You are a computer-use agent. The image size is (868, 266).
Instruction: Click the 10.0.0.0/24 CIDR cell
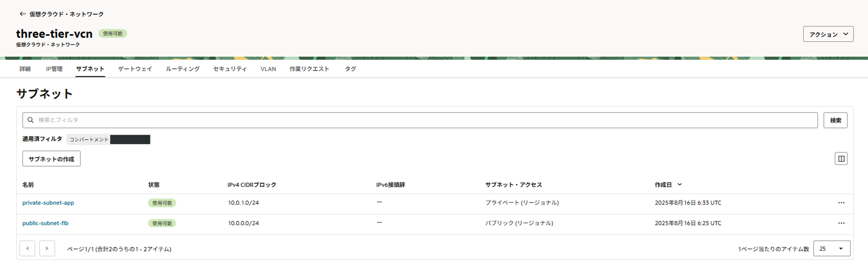point(243,223)
